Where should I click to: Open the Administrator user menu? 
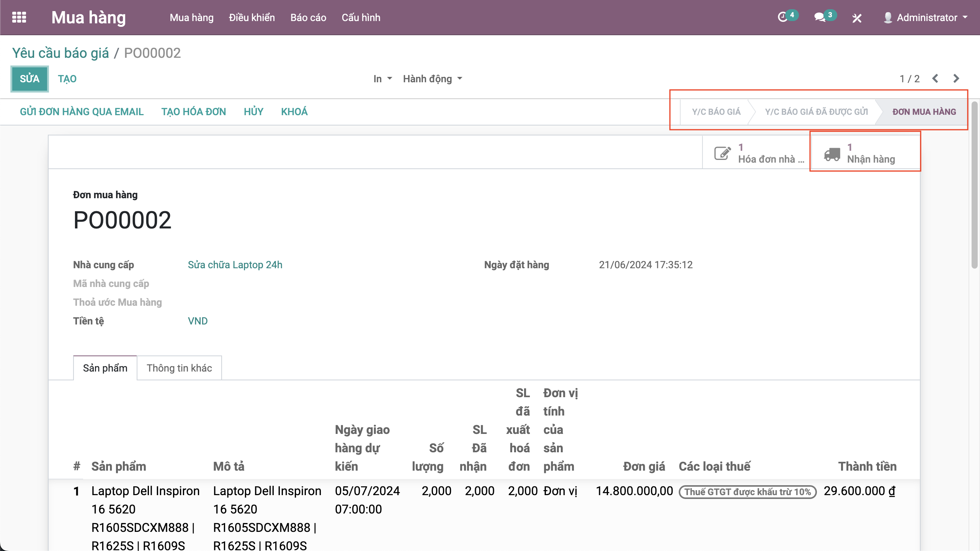point(926,18)
